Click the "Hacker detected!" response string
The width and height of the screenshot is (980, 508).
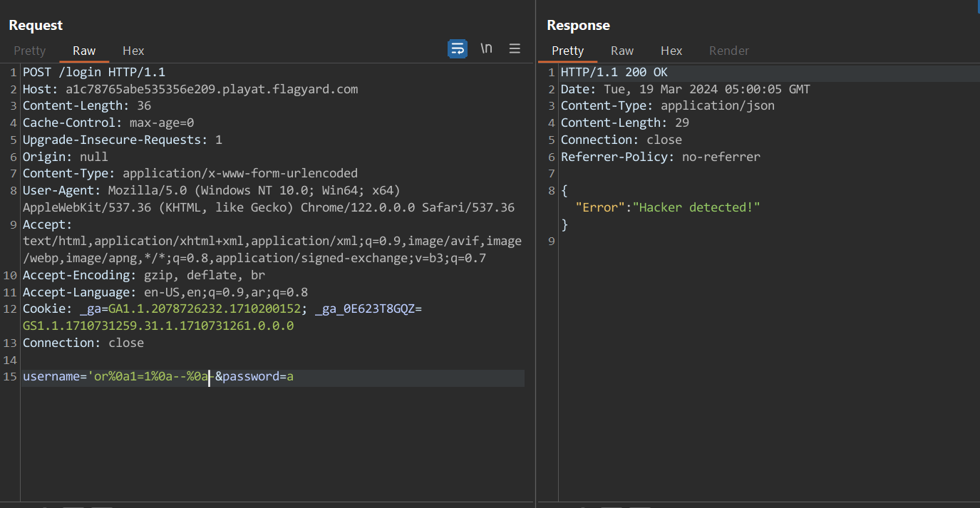tap(696, 207)
